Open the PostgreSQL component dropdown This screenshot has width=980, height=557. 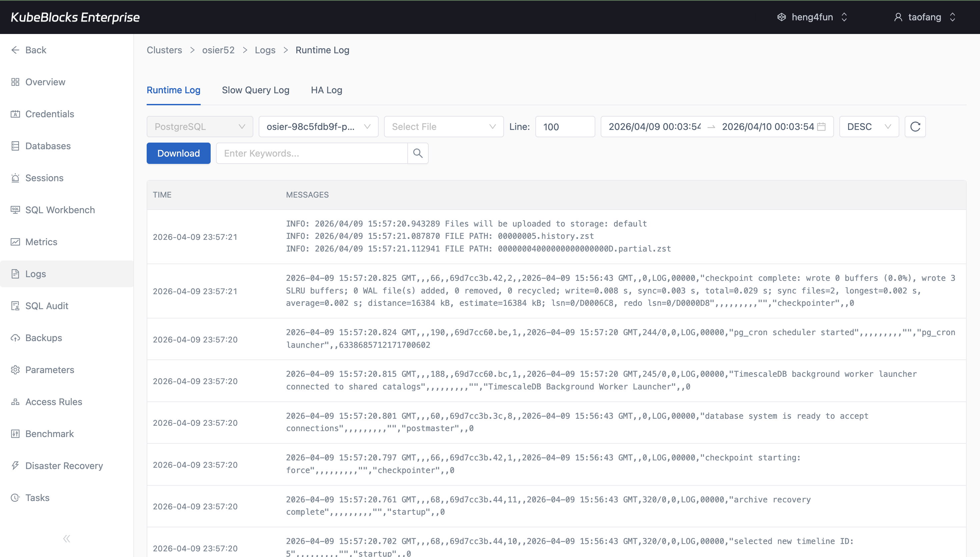click(199, 126)
